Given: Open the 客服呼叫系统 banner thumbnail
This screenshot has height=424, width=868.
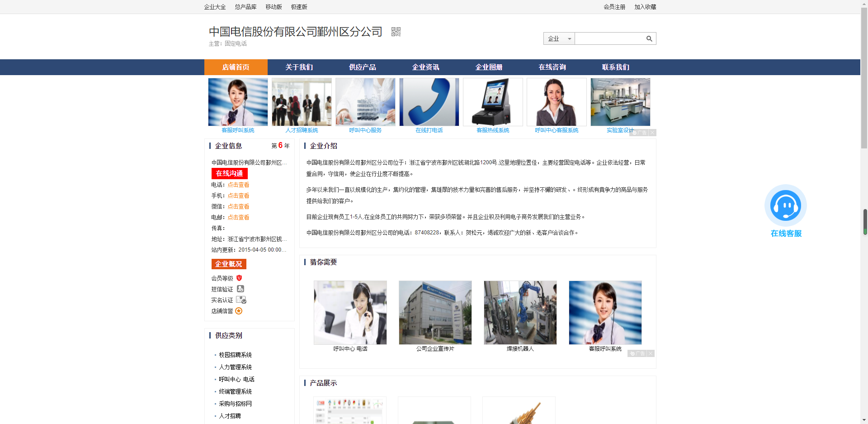Looking at the screenshot, I should click(238, 102).
